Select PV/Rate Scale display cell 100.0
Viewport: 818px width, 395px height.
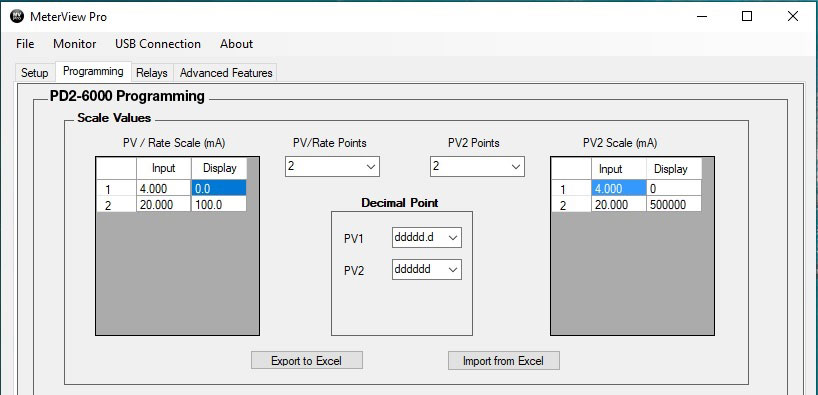coord(219,205)
